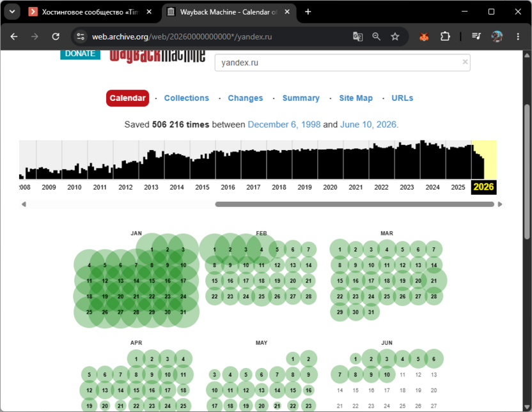
Task: Open the June 10, 2026 capture link
Action: click(368, 125)
